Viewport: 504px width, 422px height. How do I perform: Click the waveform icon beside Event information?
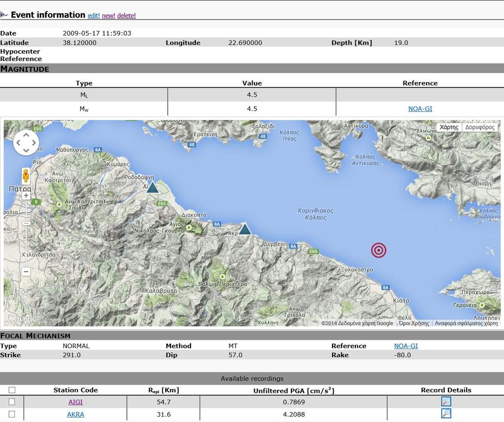[x=4, y=15]
